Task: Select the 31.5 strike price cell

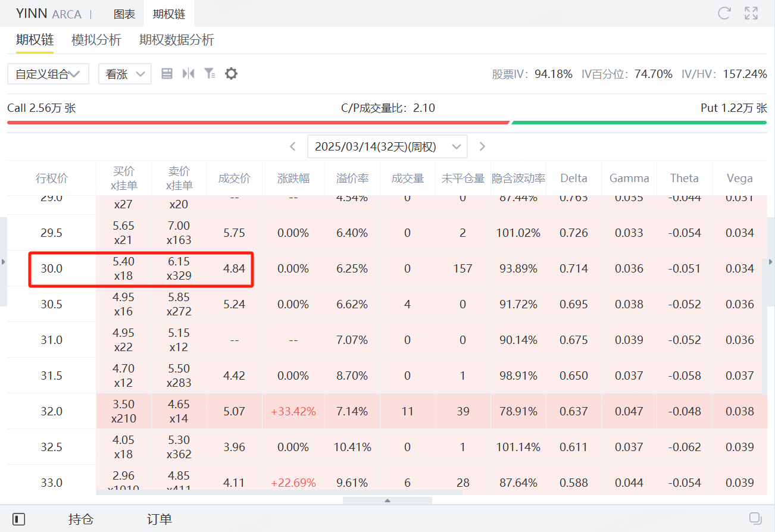Action: [52, 375]
